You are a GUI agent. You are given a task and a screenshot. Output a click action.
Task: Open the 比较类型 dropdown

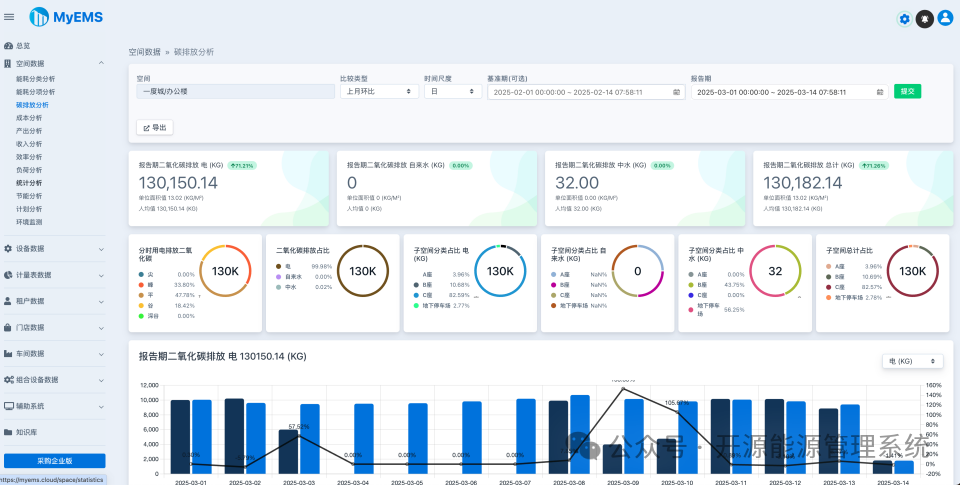379,91
